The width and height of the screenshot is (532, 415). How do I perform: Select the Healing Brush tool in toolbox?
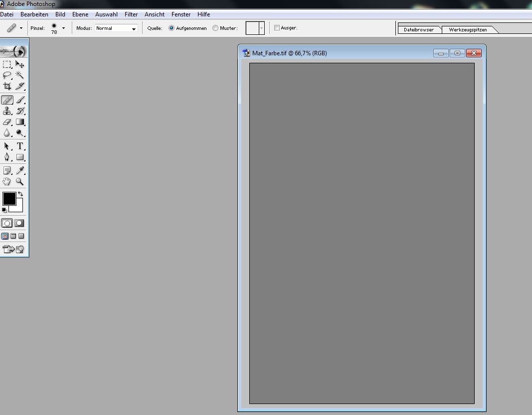click(x=7, y=100)
